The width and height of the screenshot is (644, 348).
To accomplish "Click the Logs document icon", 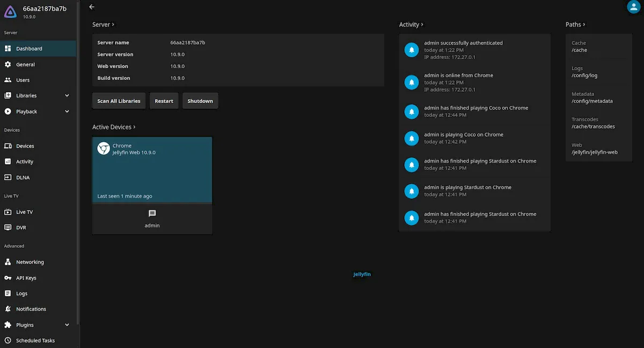I will [x=8, y=293].
